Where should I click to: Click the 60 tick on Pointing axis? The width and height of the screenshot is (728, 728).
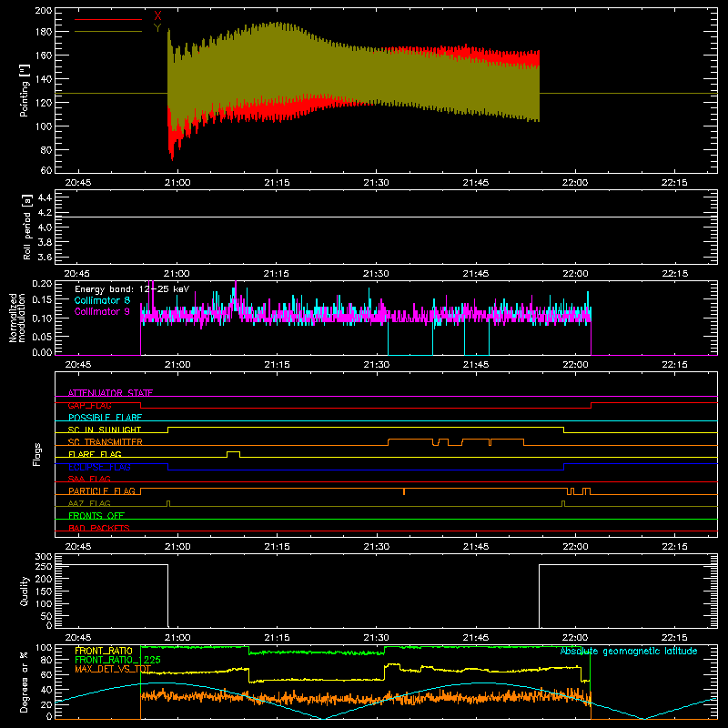[x=46, y=170]
